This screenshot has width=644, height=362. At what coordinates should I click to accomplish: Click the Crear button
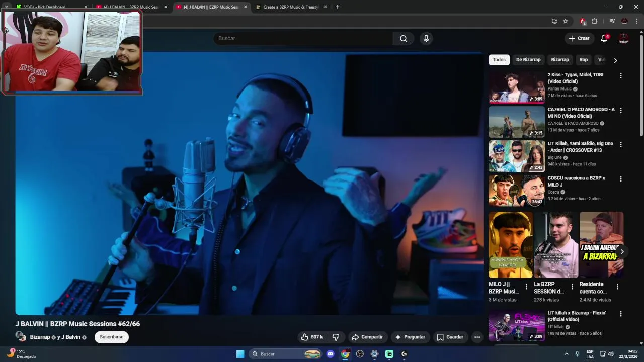[579, 38]
